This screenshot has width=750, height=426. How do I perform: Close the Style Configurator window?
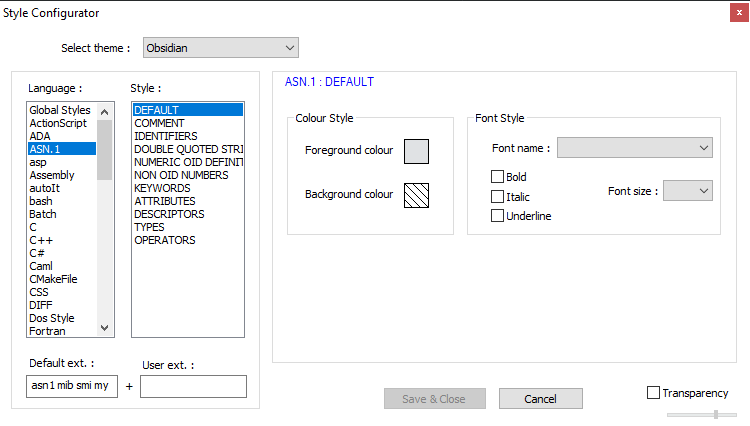739,12
